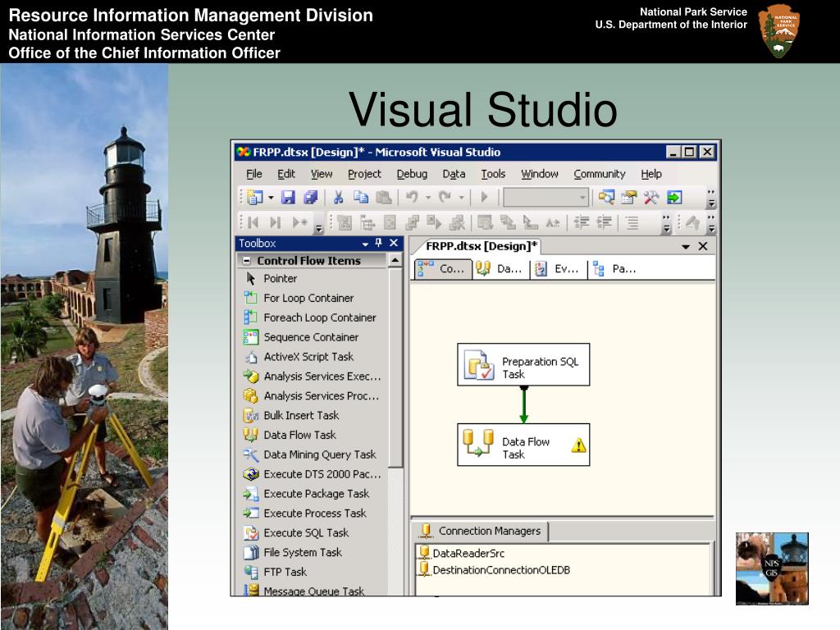Click the NPS GIS thumbnail image

(x=772, y=568)
